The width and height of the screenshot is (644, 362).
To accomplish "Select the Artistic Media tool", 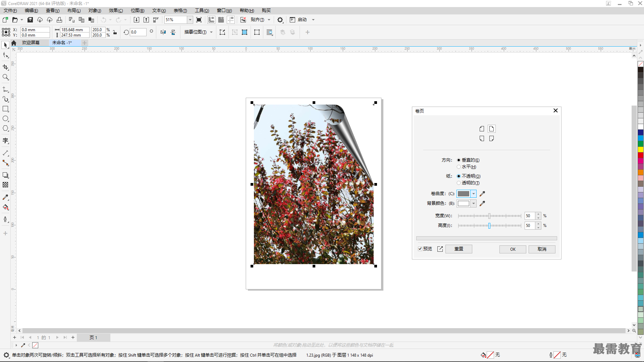I will point(5,99).
